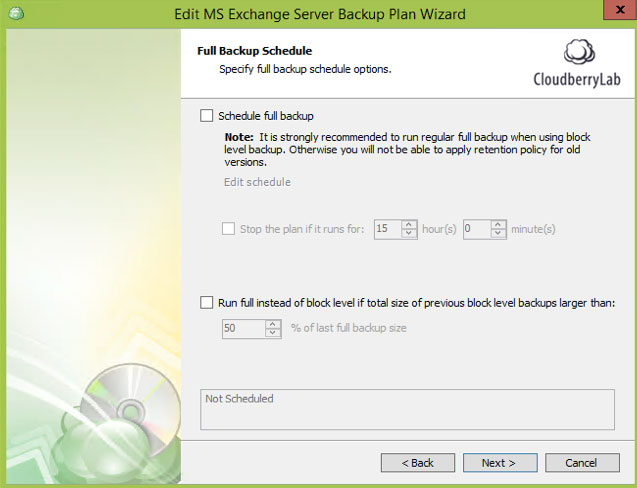This screenshot has width=637, height=488.
Task: Click the 'Specify full backup schedule options.' text
Action: point(305,69)
